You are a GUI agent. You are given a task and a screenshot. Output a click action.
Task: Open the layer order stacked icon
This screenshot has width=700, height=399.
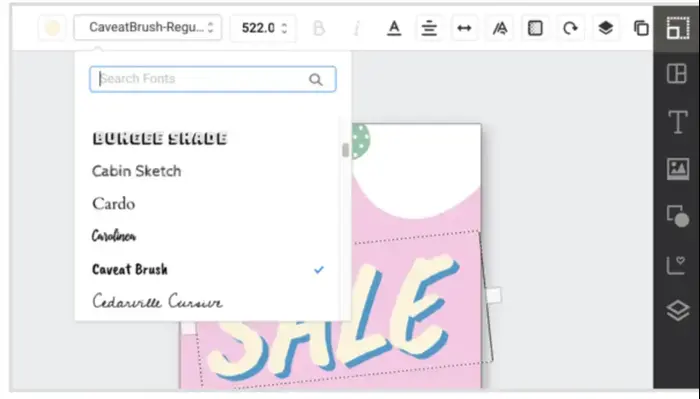coord(605,28)
